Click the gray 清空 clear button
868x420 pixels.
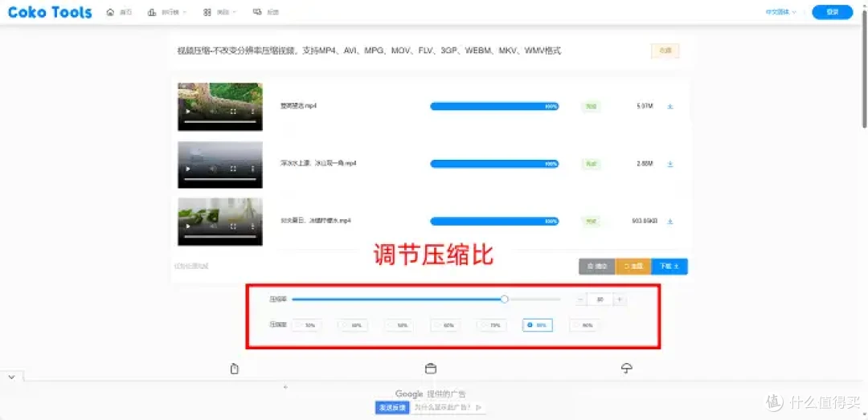[596, 266]
